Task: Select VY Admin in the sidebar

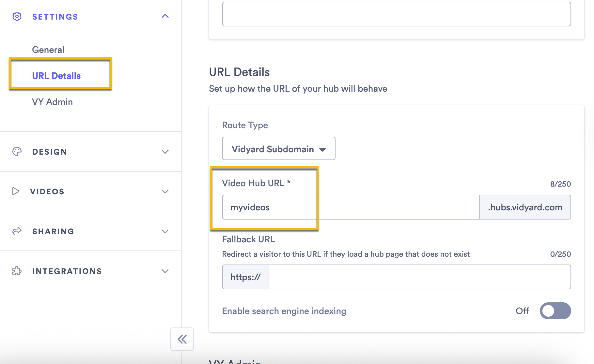Action: coord(52,102)
